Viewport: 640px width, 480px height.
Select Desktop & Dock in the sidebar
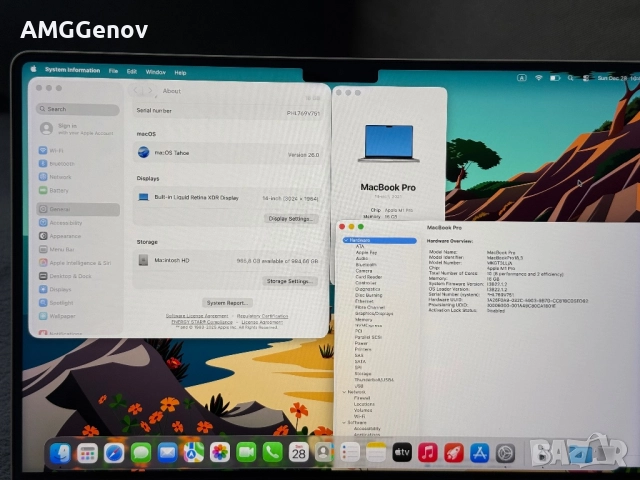point(65,276)
